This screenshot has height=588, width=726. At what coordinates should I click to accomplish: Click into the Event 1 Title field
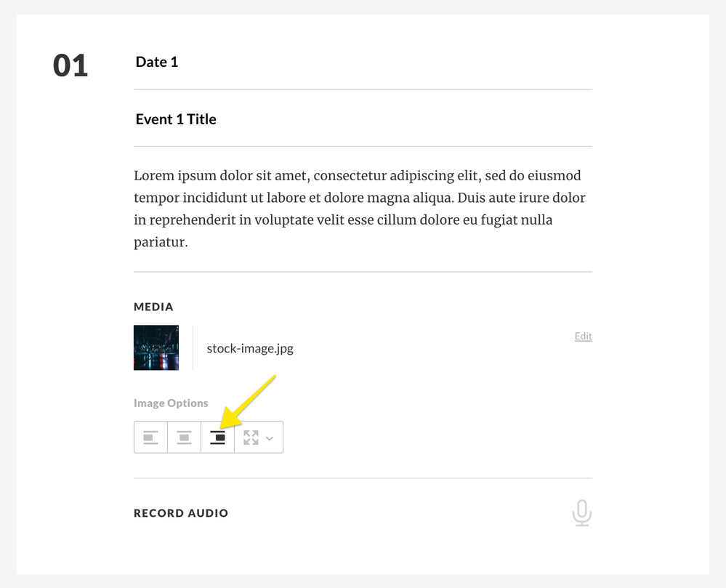176,120
